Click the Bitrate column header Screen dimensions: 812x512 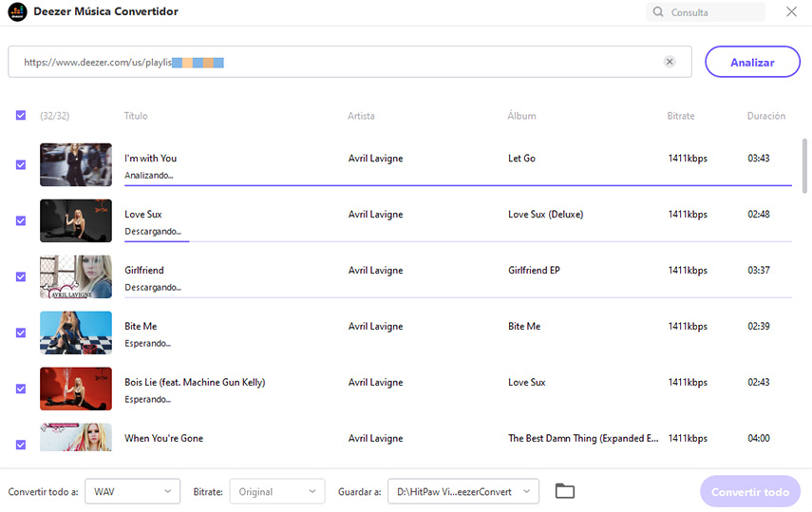[680, 116]
